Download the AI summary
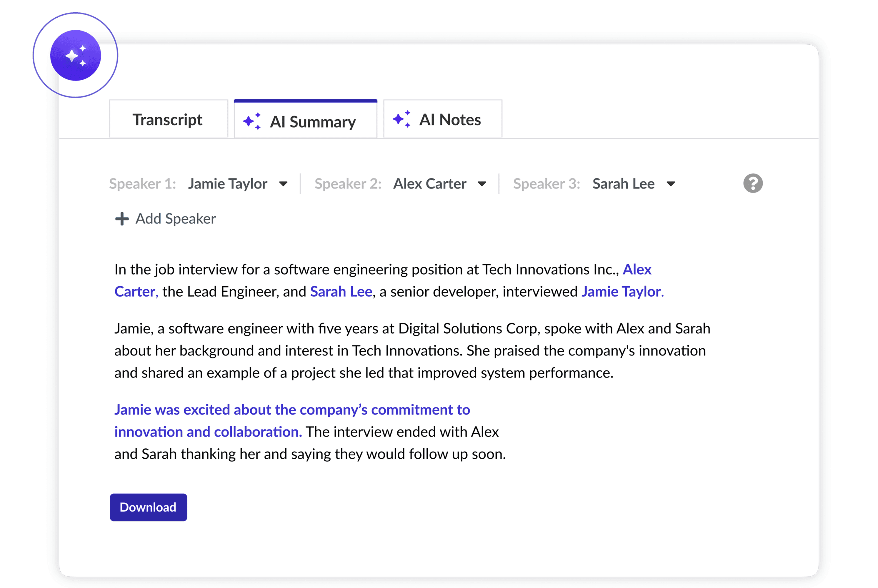Viewport: 878px width, 588px height. 148,507
